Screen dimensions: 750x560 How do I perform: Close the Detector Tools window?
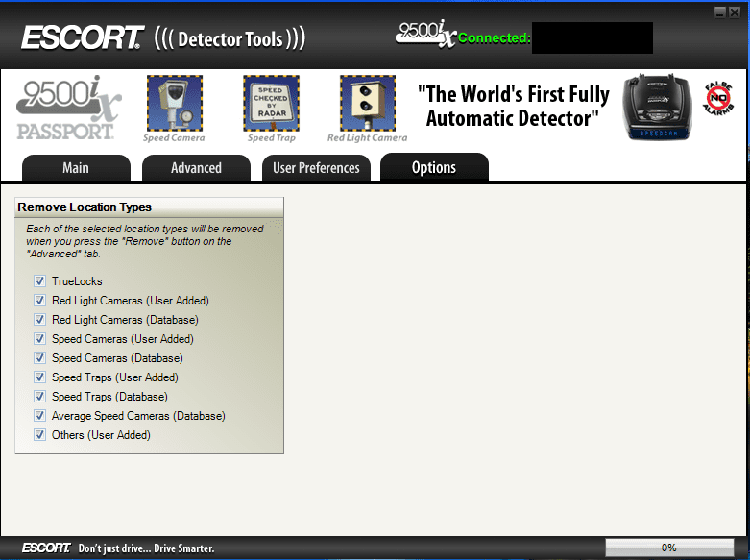pyautogui.click(x=735, y=12)
